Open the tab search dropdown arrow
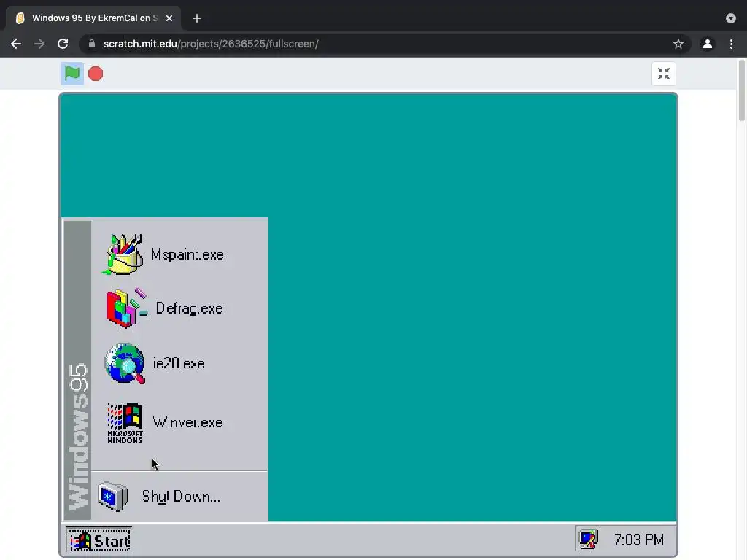The height and width of the screenshot is (560, 747). (x=731, y=18)
